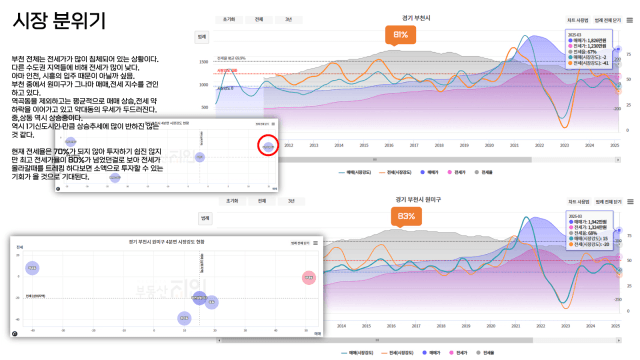
Task: Click the 부천시 chart horizontal scrollbar thumb
Action: pos(404,160)
